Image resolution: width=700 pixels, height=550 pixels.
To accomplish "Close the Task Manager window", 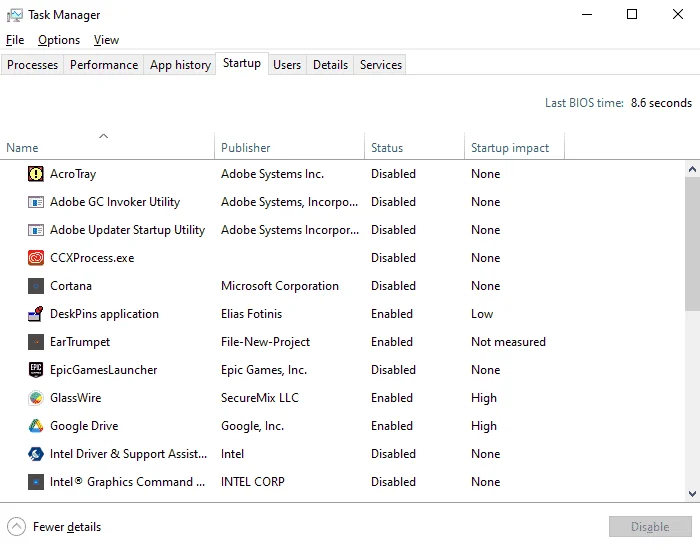I will (x=678, y=15).
